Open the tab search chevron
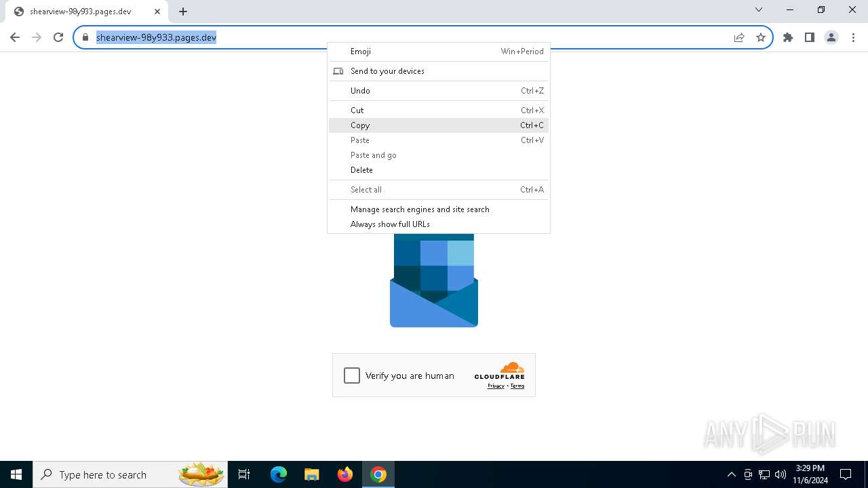This screenshot has height=488, width=868. tap(759, 9)
